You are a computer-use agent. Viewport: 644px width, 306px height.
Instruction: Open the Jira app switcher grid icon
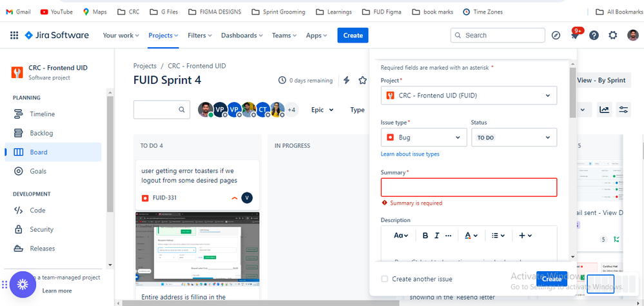click(x=14, y=36)
